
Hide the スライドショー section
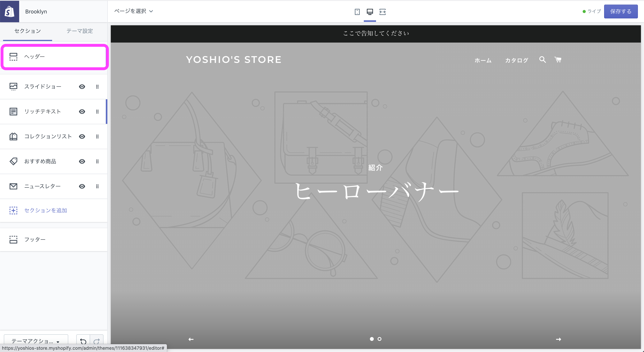coord(82,87)
